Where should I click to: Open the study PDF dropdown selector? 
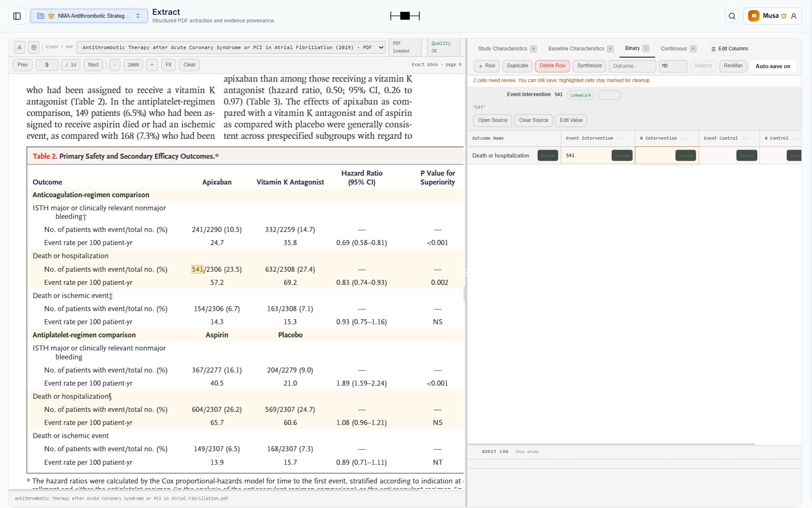coord(231,47)
